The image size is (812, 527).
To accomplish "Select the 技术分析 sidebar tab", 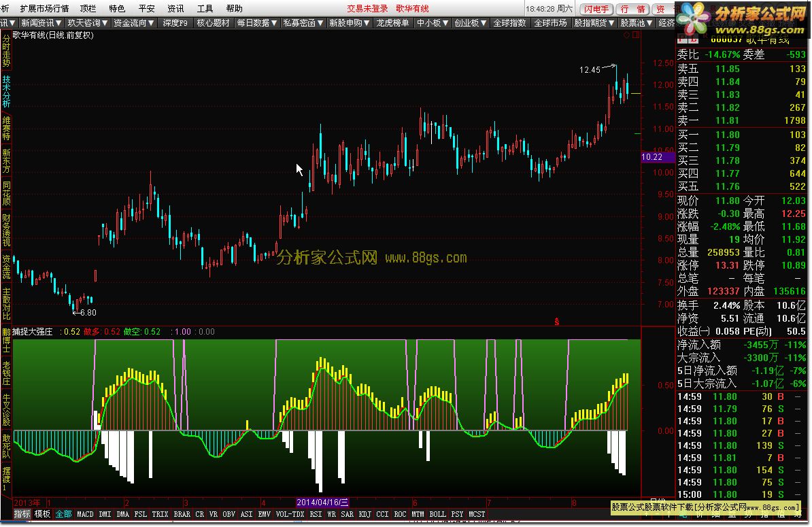I will (x=6, y=92).
